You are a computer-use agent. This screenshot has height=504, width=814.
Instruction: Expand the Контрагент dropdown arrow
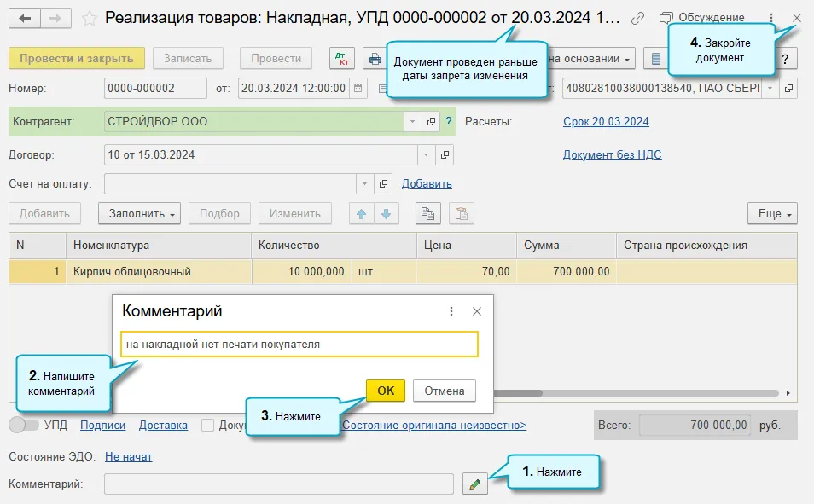coord(412,121)
